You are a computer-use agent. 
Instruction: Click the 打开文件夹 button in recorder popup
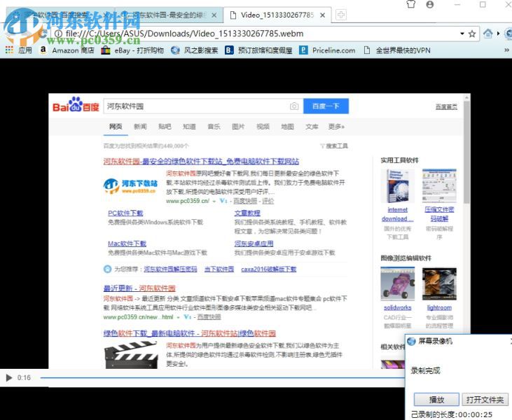pos(485,400)
